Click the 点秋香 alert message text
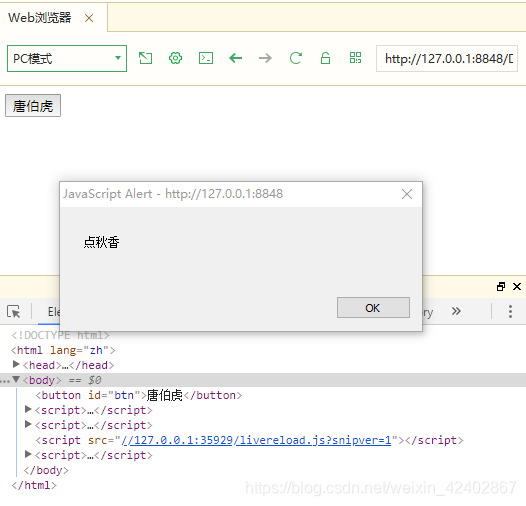526x506 pixels. click(101, 242)
